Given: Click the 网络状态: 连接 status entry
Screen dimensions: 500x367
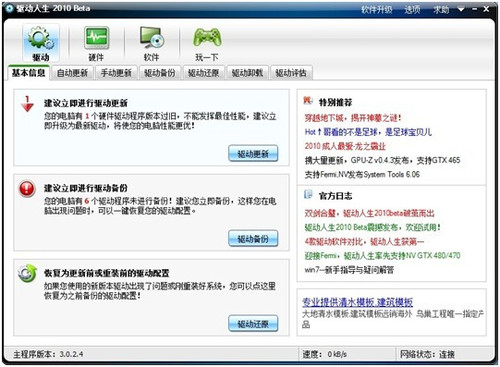Looking at the screenshot, I should coord(427,354).
